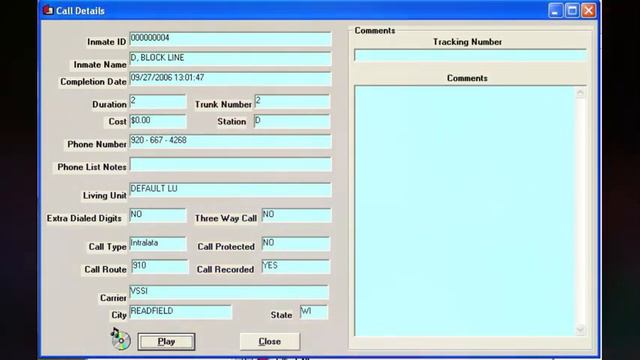Select the Extra Dialed Digits field
Image resolution: width=640 pixels, height=360 pixels.
(x=158, y=216)
